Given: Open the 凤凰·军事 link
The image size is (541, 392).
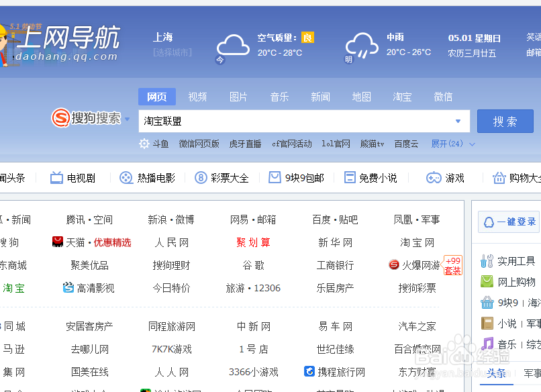Looking at the screenshot, I should [x=417, y=219].
